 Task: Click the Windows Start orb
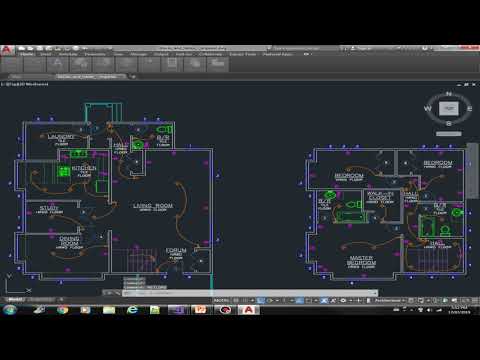10,310
